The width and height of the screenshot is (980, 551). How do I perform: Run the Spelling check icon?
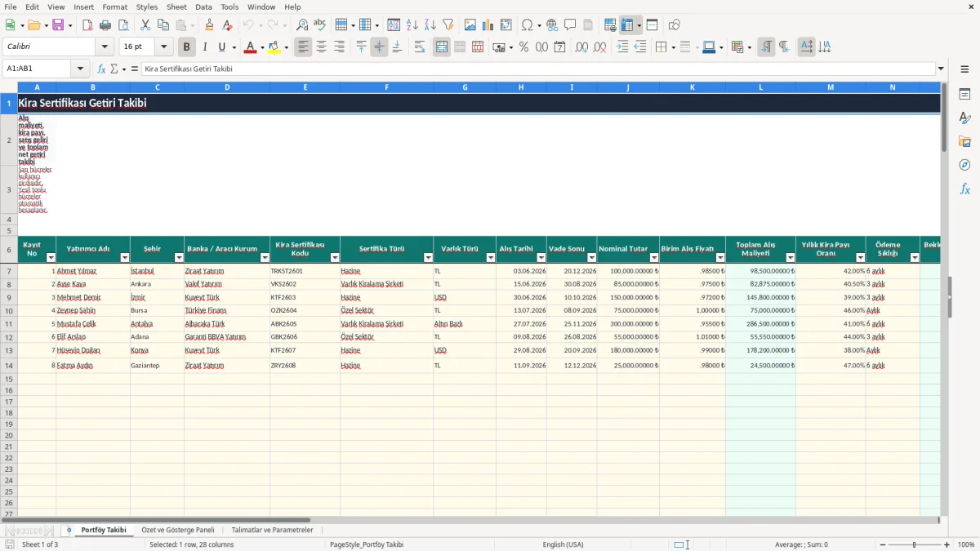pos(320,25)
